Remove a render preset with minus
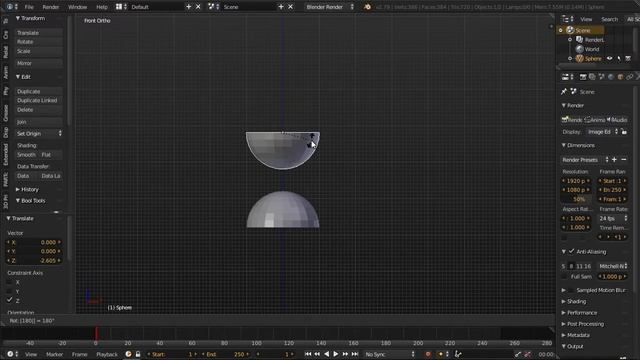The image size is (640, 360). (x=623, y=160)
